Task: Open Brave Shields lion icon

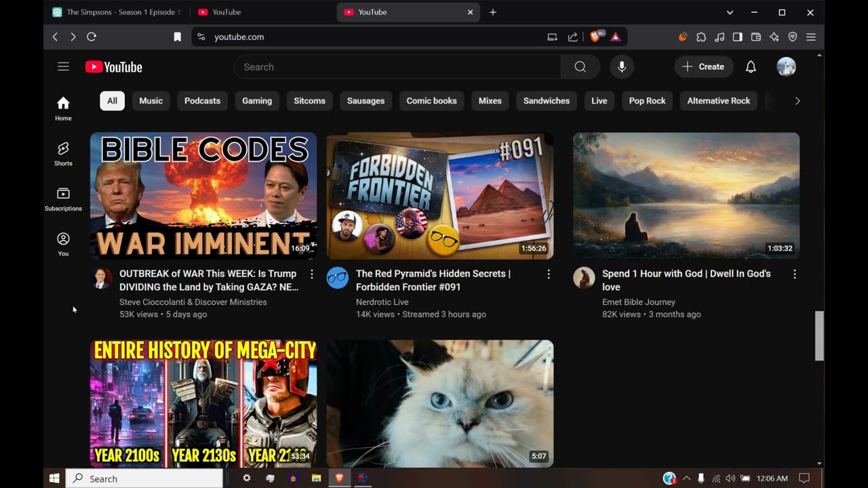Action: pos(596,37)
